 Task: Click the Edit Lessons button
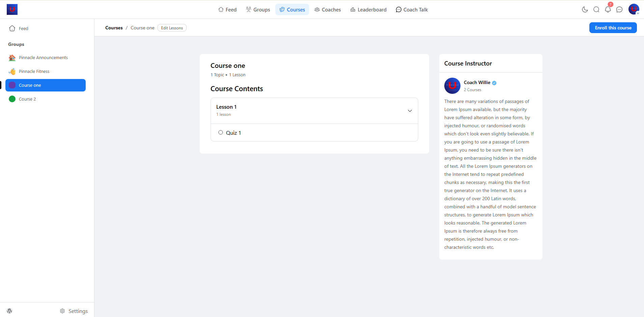tap(172, 28)
